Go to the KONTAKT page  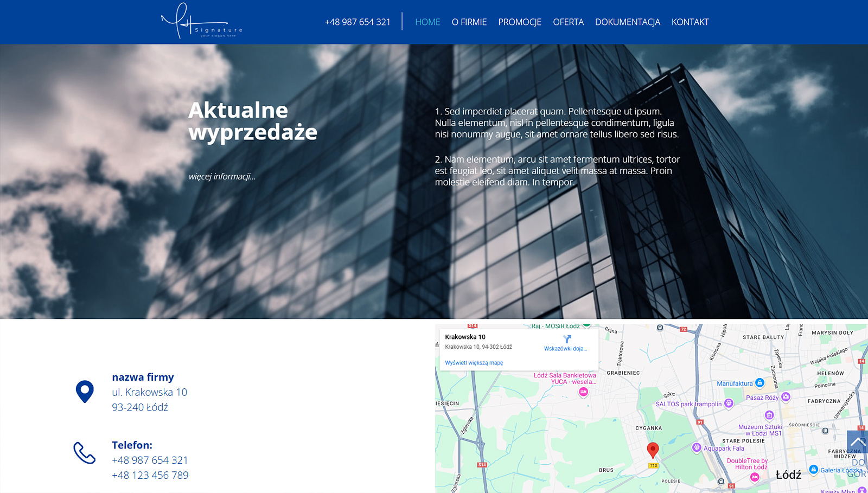click(x=690, y=22)
